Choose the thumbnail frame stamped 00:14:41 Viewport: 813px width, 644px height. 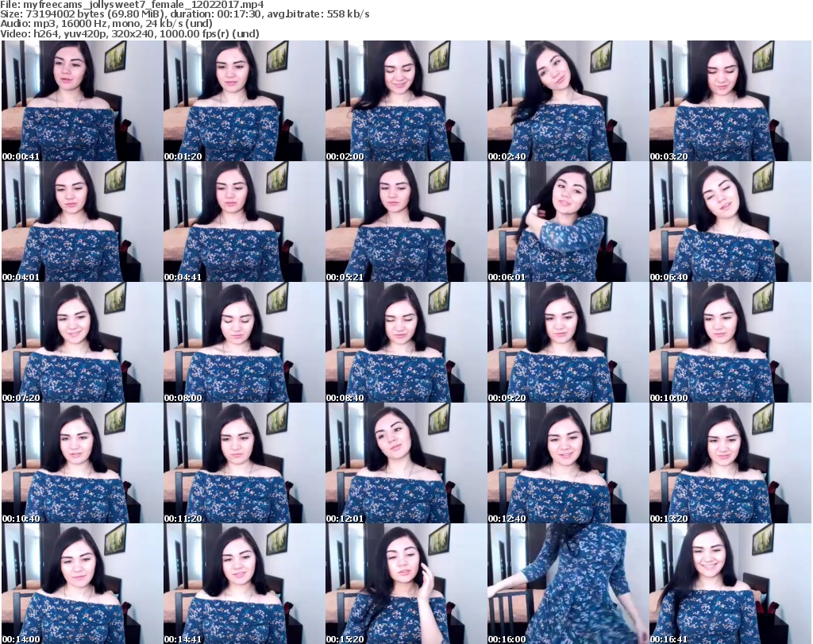[x=245, y=584]
